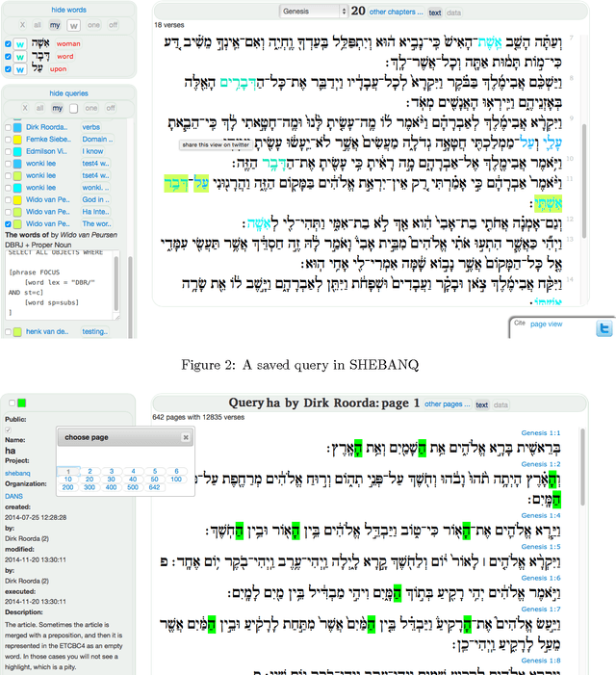Uncheck the upon word checkbox
Viewport: 616px width, 675px height.
coord(8,69)
